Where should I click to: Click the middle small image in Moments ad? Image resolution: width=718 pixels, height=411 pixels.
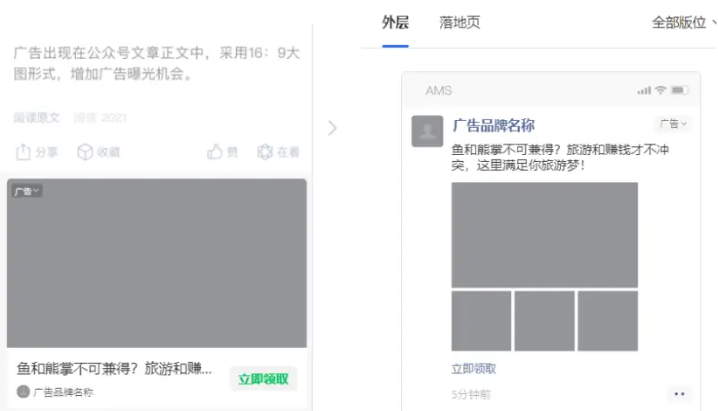pos(544,321)
